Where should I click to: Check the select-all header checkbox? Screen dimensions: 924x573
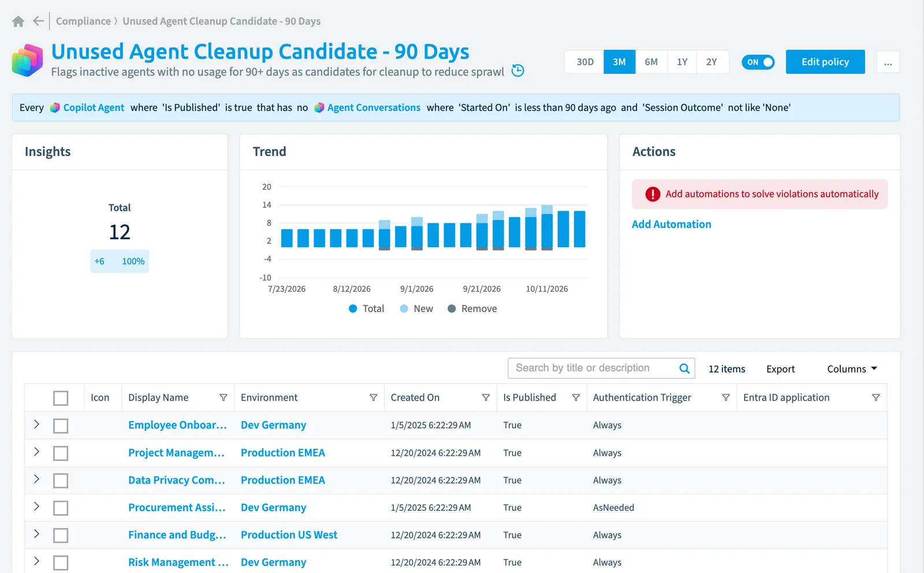61,398
